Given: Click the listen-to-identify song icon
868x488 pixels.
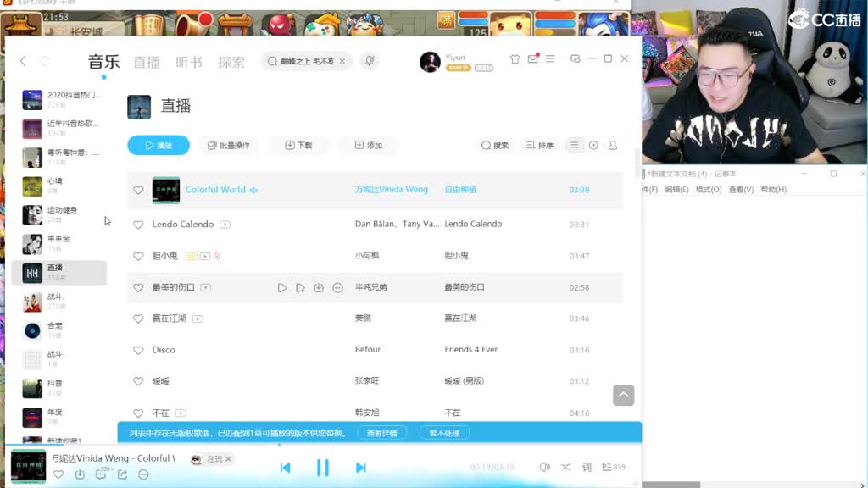Looking at the screenshot, I should click(x=370, y=61).
